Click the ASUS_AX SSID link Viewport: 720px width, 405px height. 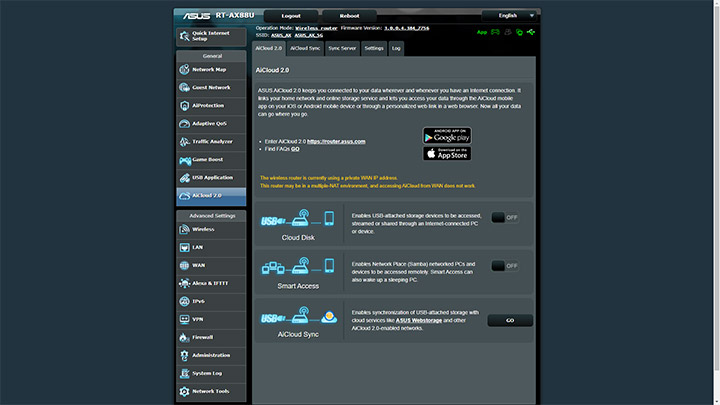click(x=281, y=35)
